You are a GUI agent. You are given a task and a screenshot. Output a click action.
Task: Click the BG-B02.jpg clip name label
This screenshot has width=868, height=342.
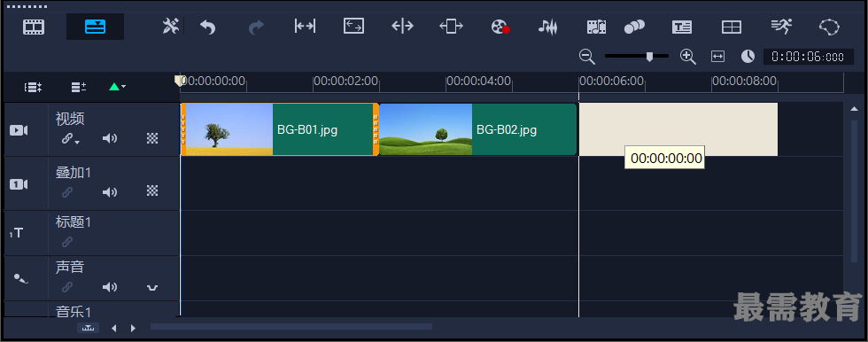point(507,130)
